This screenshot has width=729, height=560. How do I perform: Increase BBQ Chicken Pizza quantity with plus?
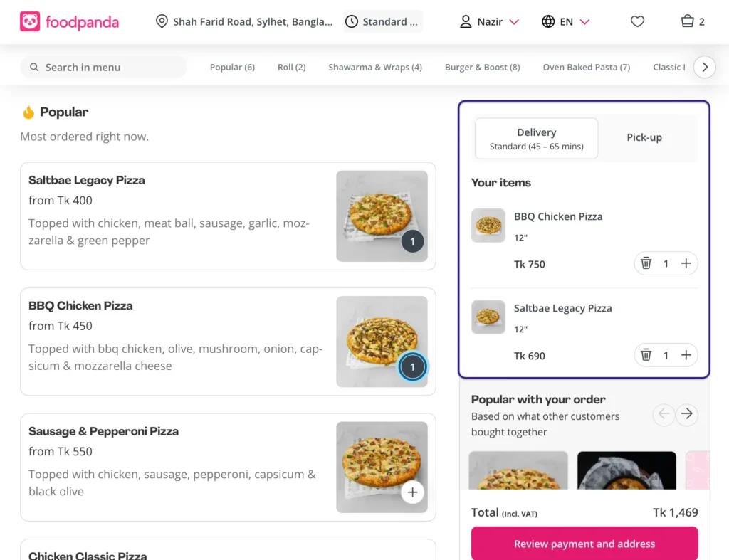pyautogui.click(x=686, y=263)
